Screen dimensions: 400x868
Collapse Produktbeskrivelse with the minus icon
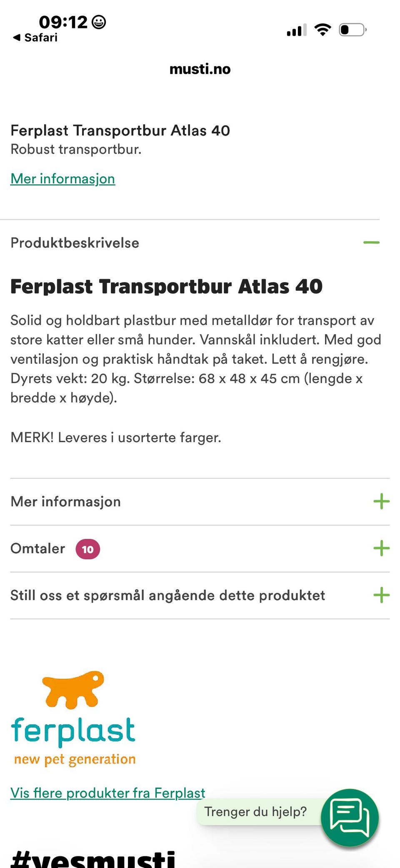click(371, 242)
